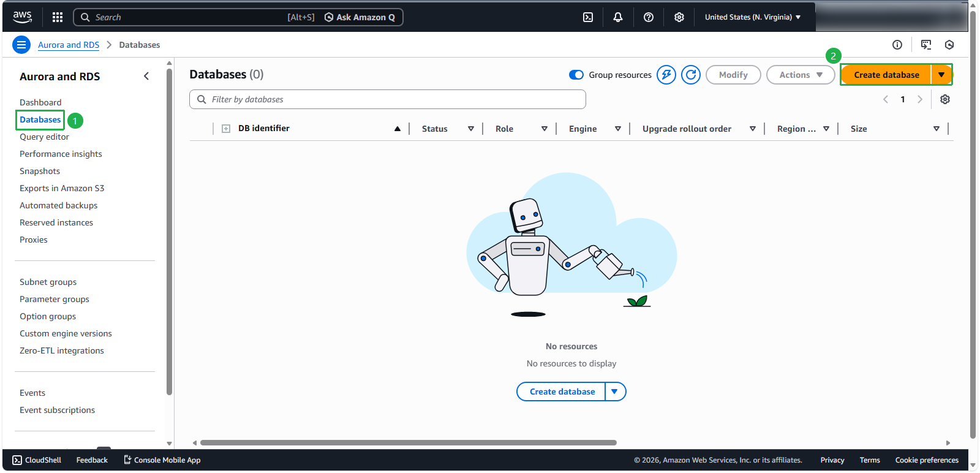This screenshot has height=473, width=980.
Task: Toggle Group resources switch
Action: pyautogui.click(x=576, y=75)
